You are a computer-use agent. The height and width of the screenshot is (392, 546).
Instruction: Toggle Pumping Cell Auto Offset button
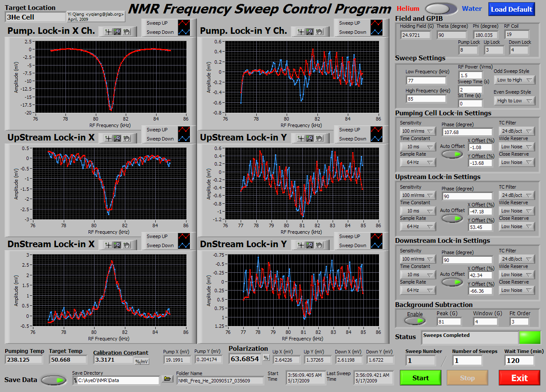[452, 154]
